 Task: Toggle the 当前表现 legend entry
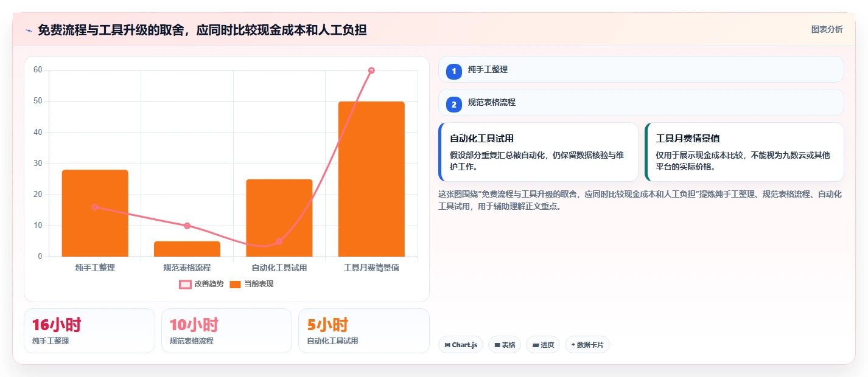[251, 284]
